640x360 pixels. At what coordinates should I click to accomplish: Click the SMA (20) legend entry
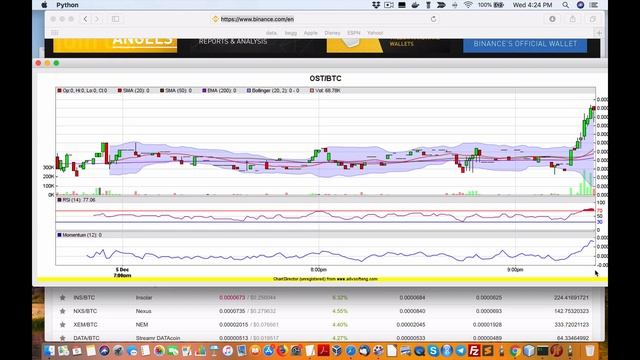coord(133,91)
